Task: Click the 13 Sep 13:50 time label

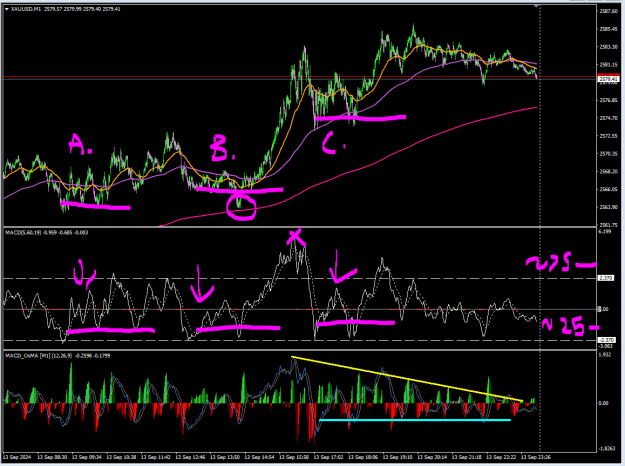Action: tap(225, 457)
